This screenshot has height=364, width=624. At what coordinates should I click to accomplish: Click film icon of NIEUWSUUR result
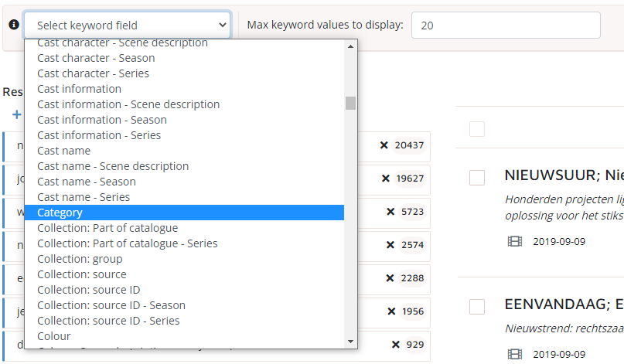[515, 241]
